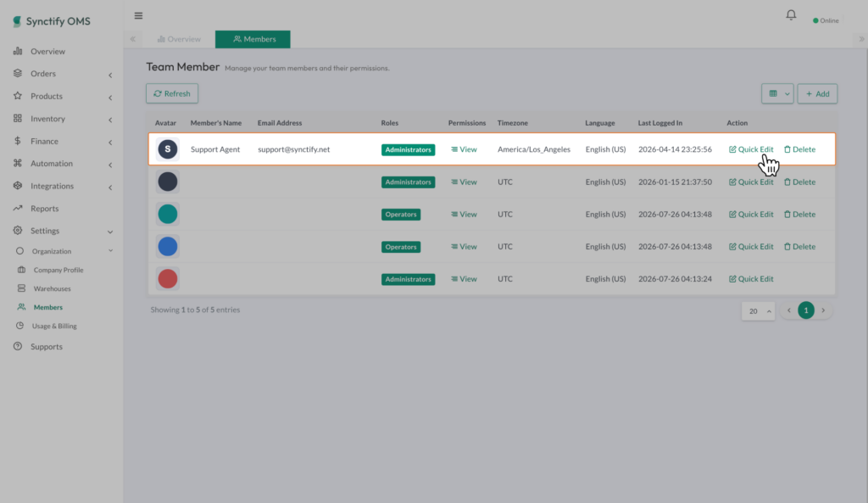The height and width of the screenshot is (503, 868).
Task: Collapse the Organization submenu chevron
Action: [111, 251]
